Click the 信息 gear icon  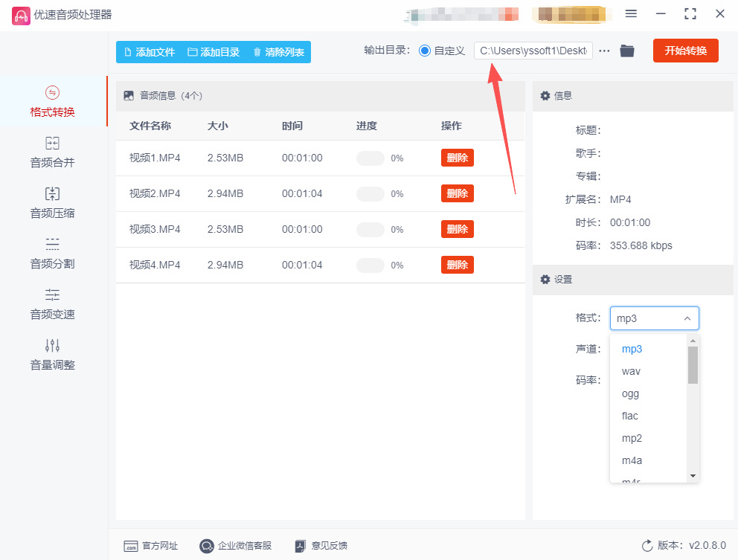[x=545, y=95]
